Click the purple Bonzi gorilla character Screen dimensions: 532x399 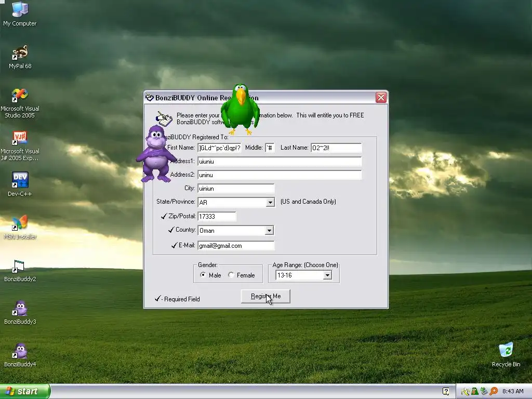click(x=156, y=154)
